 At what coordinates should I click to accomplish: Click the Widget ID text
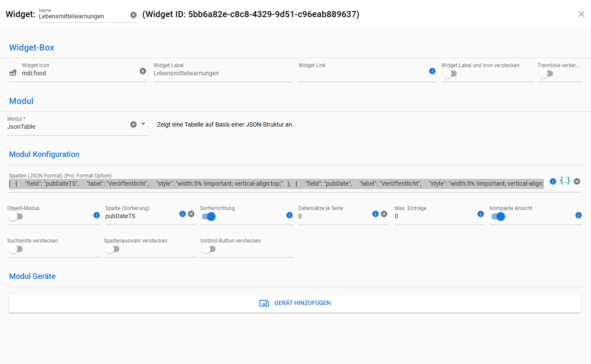click(x=251, y=15)
